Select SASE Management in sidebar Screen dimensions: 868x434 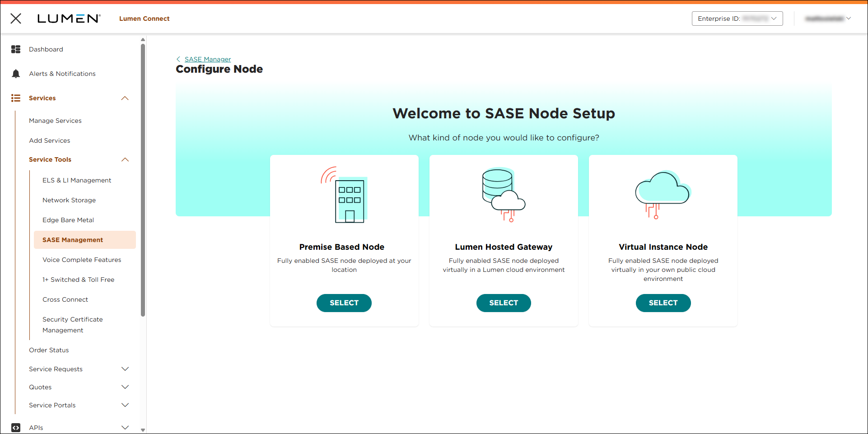tap(85, 240)
